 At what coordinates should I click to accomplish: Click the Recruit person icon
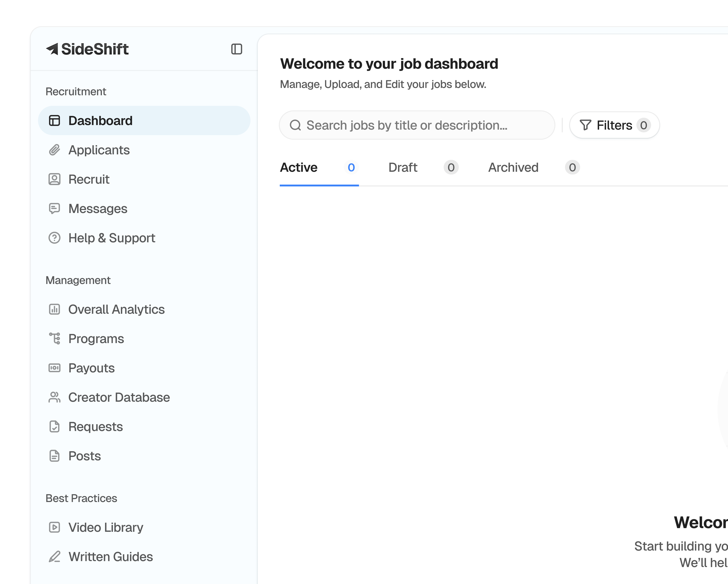(x=54, y=179)
